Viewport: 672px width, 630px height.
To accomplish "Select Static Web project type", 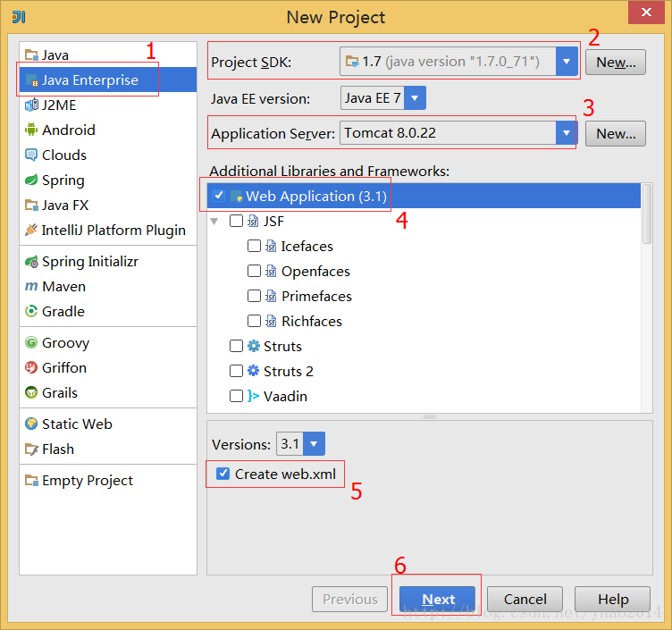I will (x=108, y=424).
